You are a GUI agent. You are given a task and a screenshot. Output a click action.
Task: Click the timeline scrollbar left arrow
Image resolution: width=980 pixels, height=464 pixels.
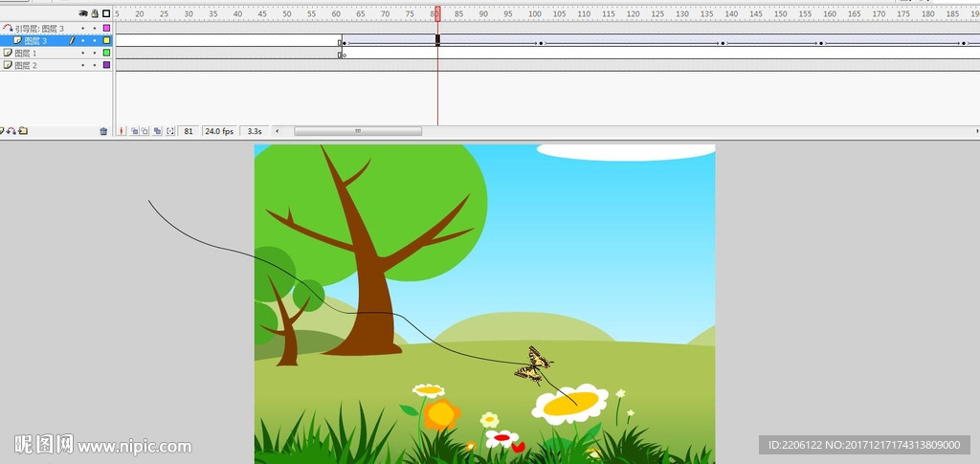click(278, 131)
